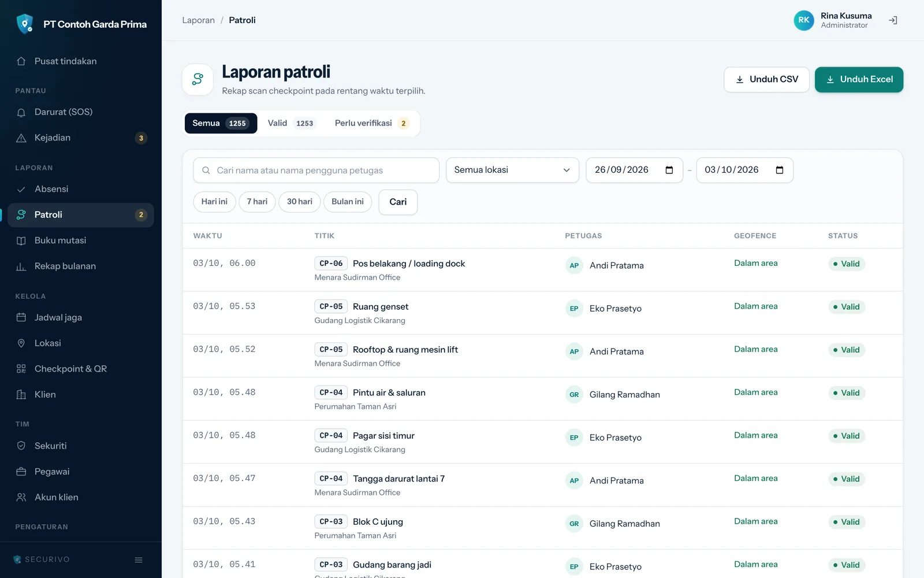The height and width of the screenshot is (578, 924).
Task: Click the Kejadian warning triangle icon
Action: click(x=21, y=138)
